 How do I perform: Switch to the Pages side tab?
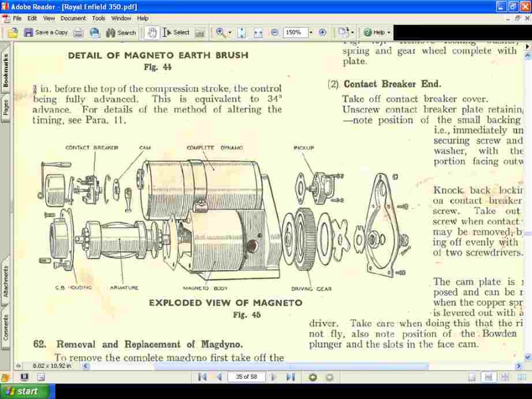[x=5, y=108]
